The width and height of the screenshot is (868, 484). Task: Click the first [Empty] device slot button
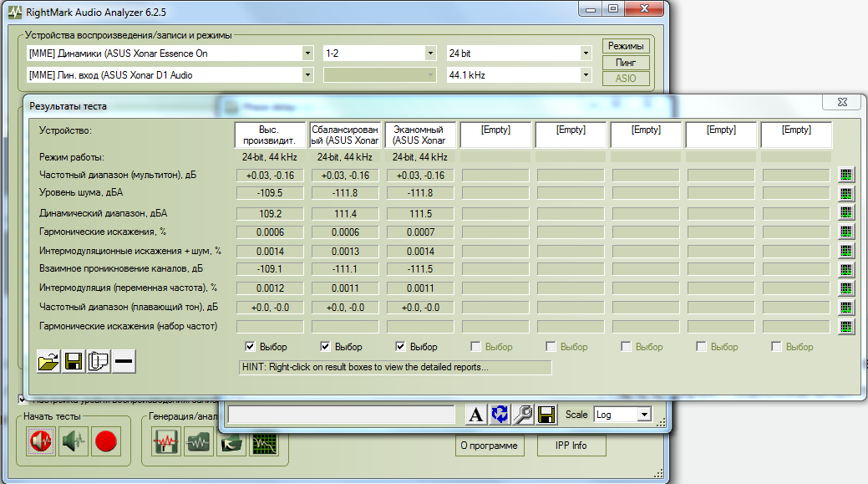(x=495, y=135)
